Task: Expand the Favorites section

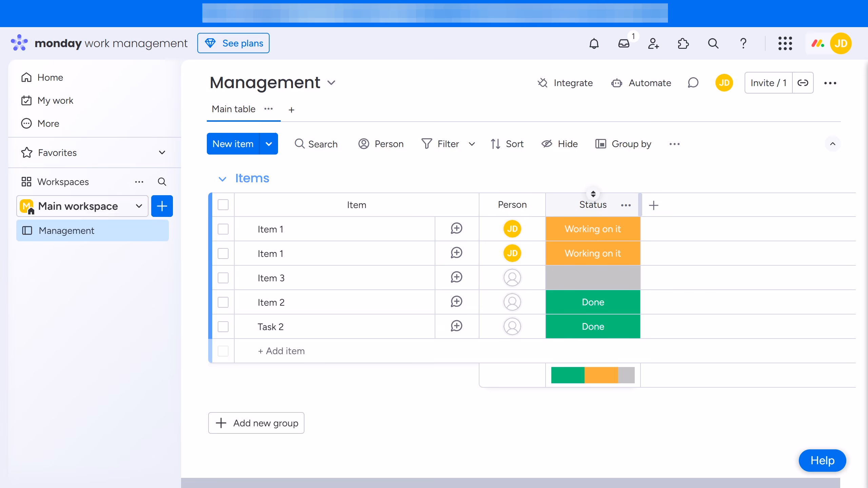Action: [162, 152]
